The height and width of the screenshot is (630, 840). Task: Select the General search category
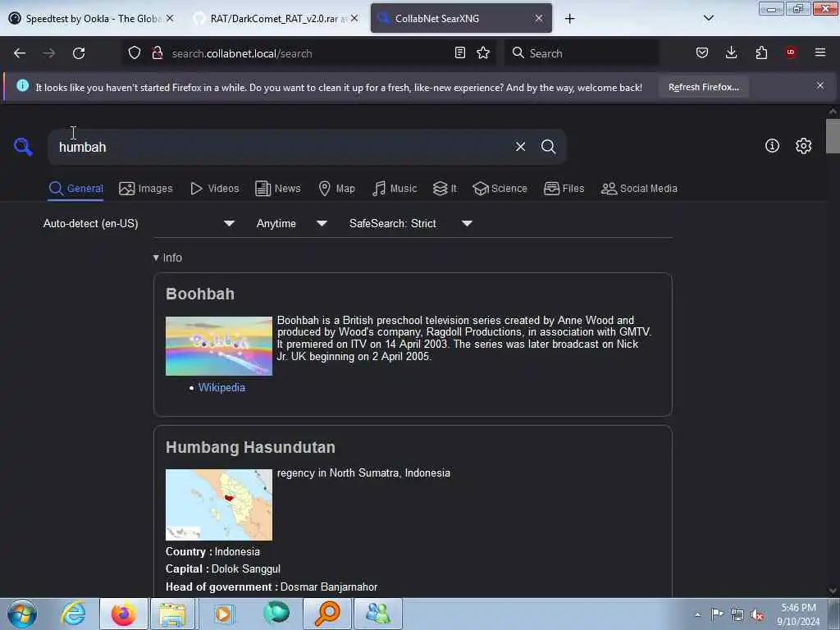tap(75, 189)
